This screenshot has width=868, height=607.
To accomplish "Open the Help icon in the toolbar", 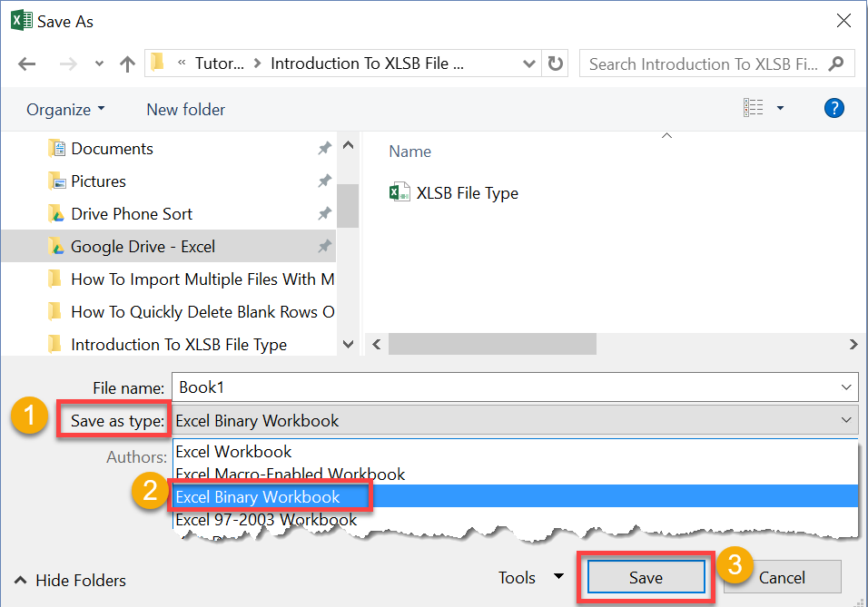I will (x=833, y=108).
